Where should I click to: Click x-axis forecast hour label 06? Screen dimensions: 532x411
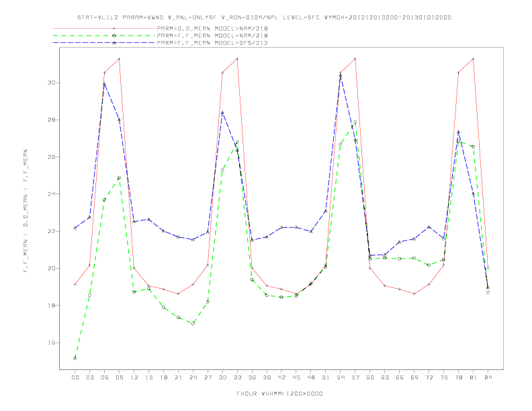pos(105,377)
